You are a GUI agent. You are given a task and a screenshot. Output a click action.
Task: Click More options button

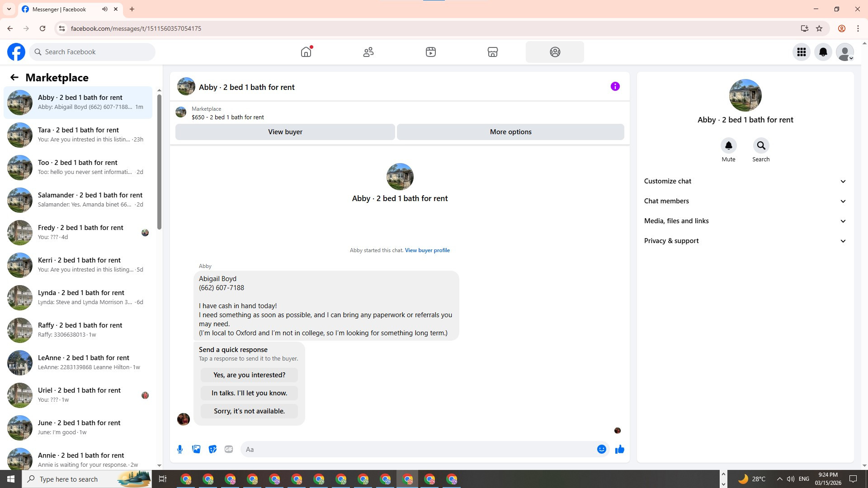pyautogui.click(x=511, y=132)
